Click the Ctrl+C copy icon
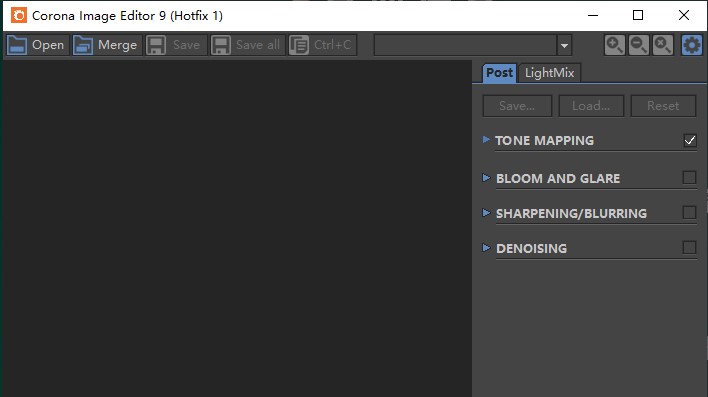Image resolution: width=708 pixels, height=397 pixels. point(298,45)
